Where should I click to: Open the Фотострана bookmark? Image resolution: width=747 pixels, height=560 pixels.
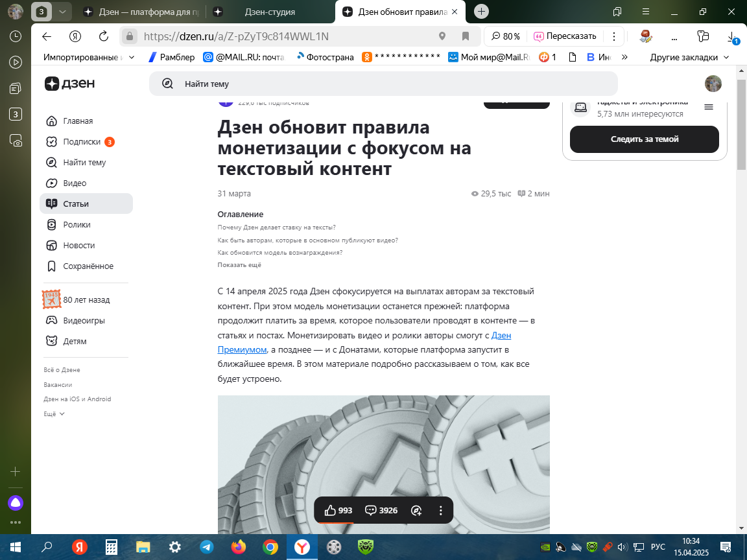[325, 57]
